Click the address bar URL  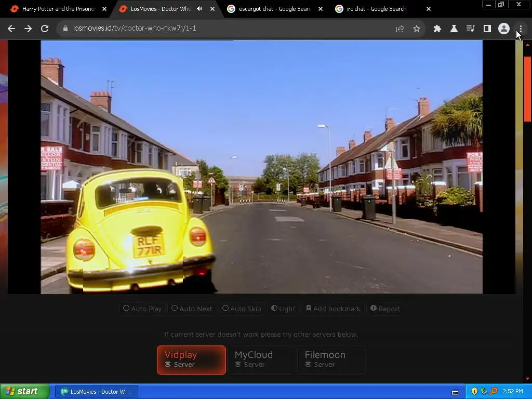click(135, 28)
